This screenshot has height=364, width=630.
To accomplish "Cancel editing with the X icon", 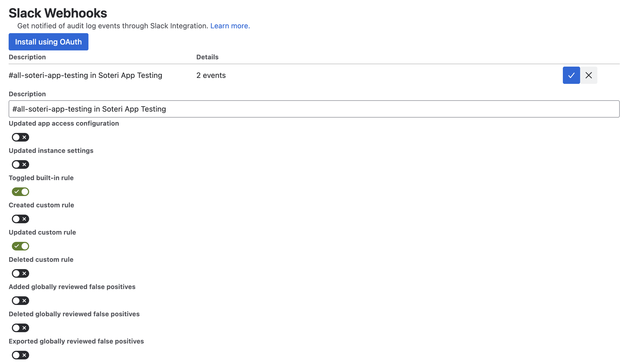I will (588, 75).
